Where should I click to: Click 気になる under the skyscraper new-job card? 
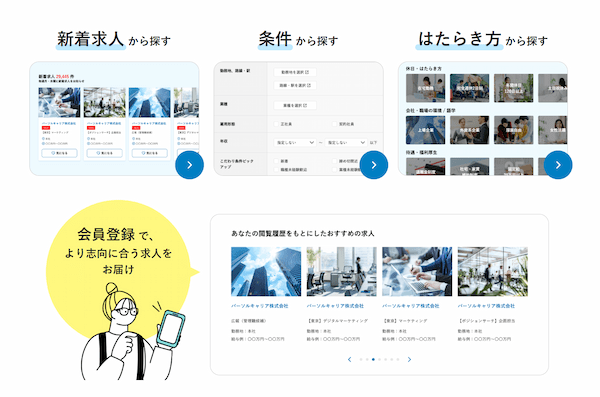pos(150,153)
